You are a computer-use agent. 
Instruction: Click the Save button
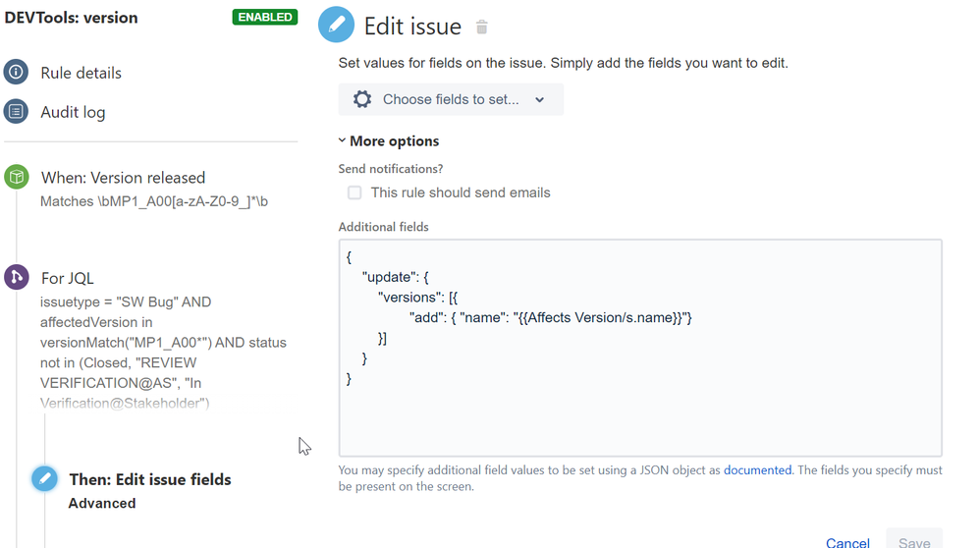click(914, 541)
